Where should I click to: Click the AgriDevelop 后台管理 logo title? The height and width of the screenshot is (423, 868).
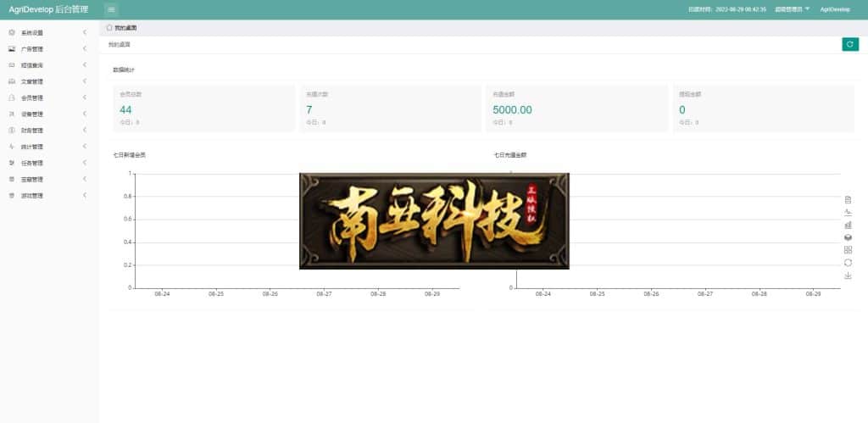tap(48, 9)
